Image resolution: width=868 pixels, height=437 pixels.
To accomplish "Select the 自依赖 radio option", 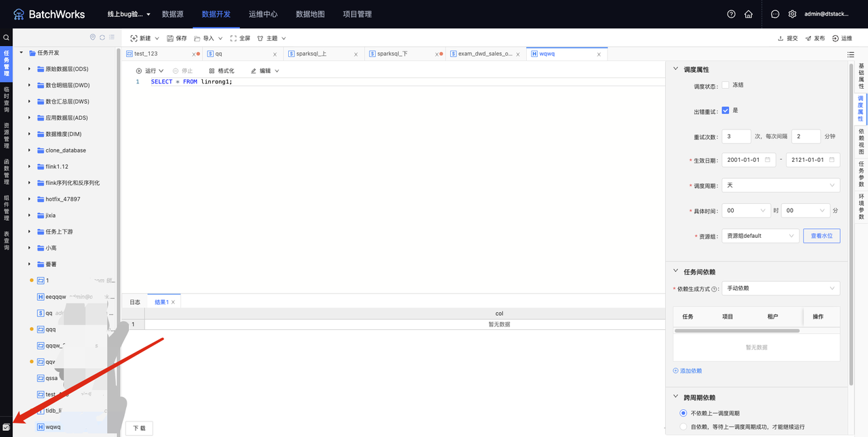I will pos(684,427).
